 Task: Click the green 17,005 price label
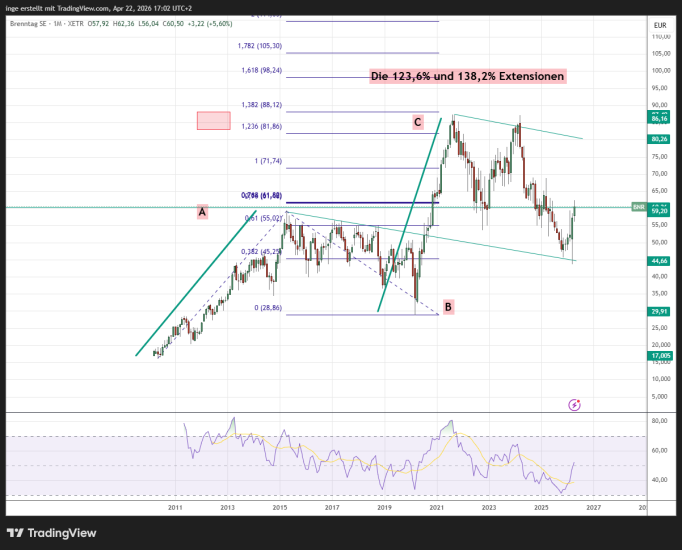pos(659,355)
